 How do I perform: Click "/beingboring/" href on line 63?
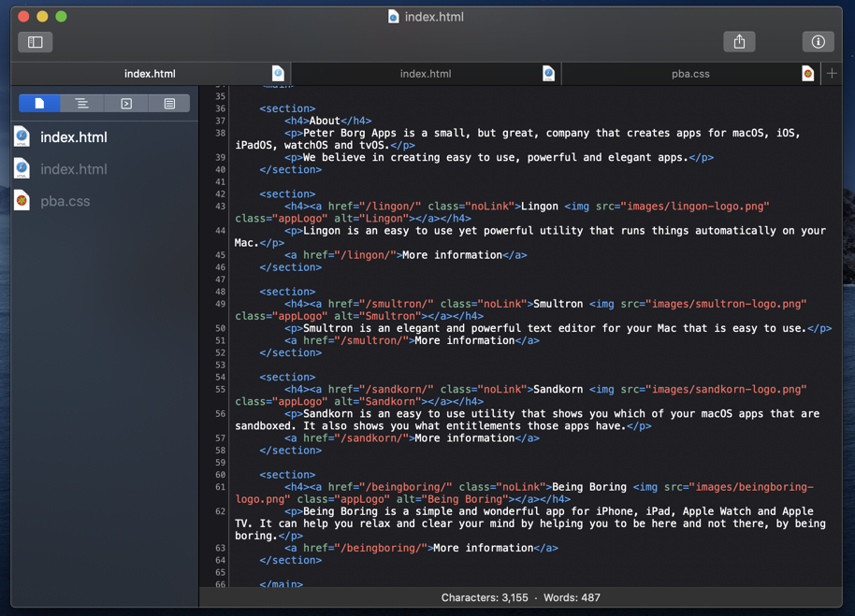(x=384, y=548)
